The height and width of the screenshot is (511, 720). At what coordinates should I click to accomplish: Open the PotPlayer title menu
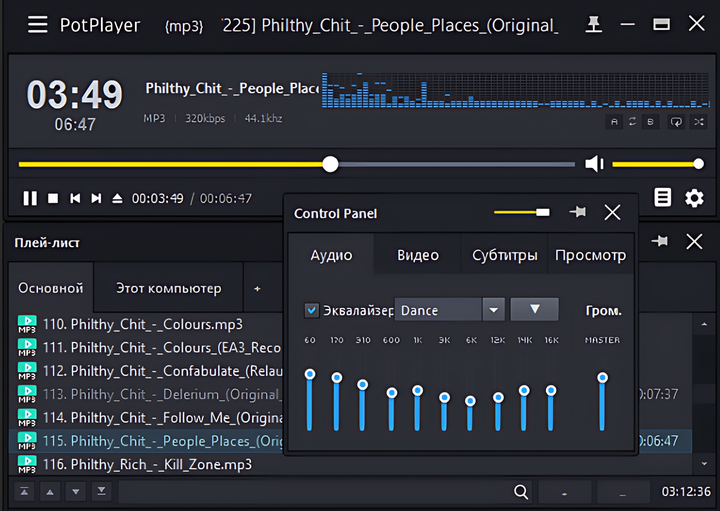tap(98, 24)
